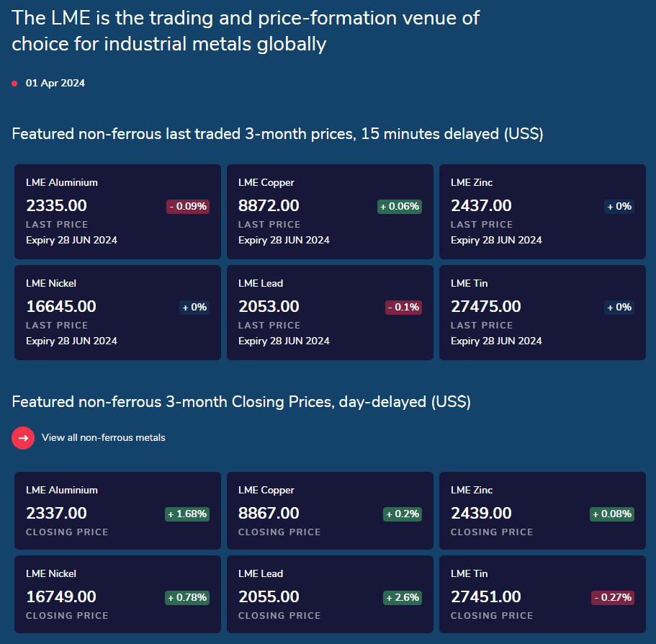Click the LME Lead closing card title
The image size is (656, 644).
[261, 573]
